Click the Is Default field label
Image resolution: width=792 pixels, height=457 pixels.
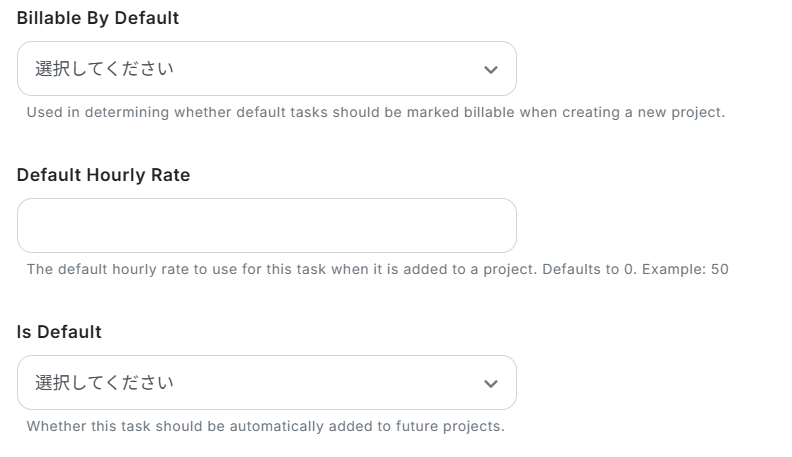[x=59, y=332]
